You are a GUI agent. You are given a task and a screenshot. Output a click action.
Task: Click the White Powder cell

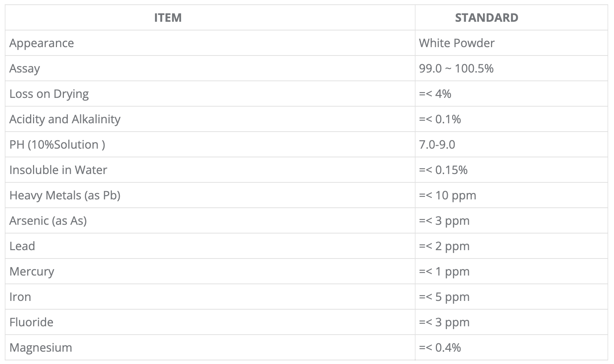pyautogui.click(x=457, y=43)
